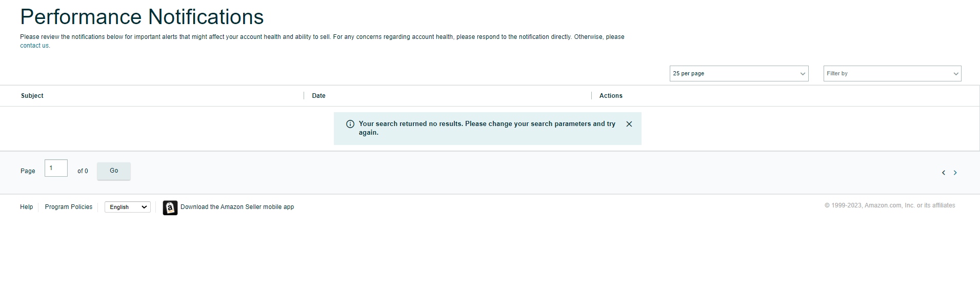Click the Performance Notifications heading

[142, 17]
